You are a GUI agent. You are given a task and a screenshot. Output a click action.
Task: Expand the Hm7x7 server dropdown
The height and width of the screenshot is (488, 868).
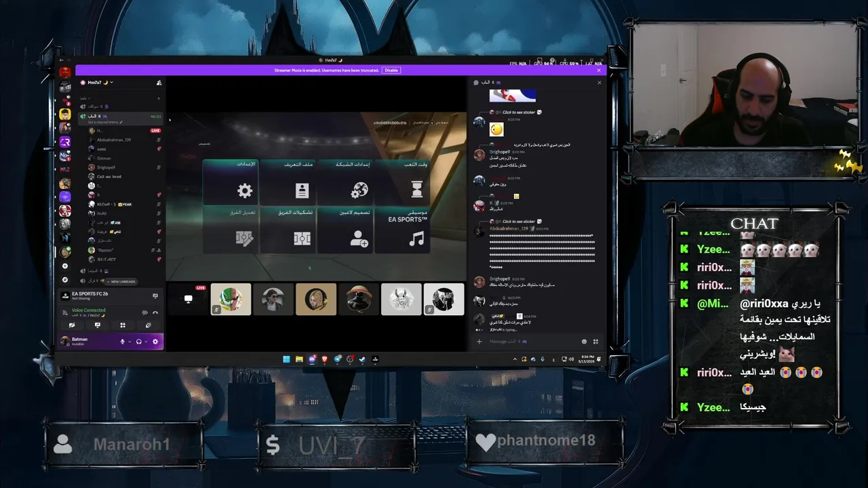[111, 83]
